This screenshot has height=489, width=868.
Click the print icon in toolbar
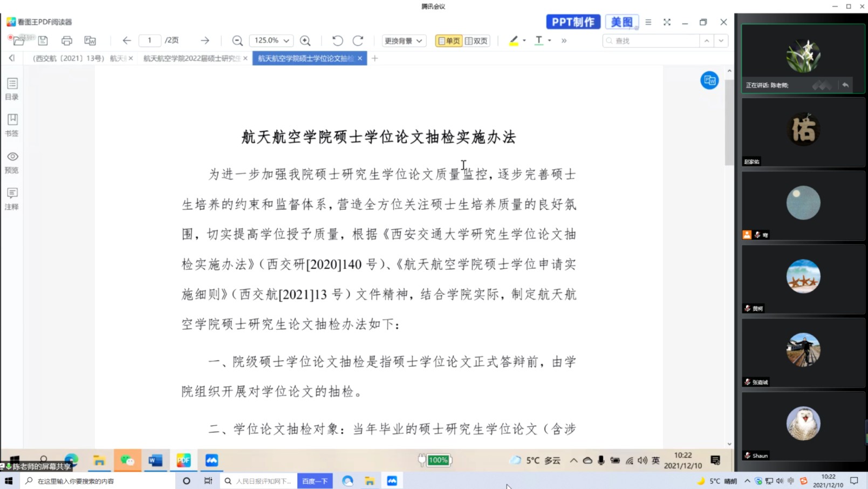(x=66, y=40)
